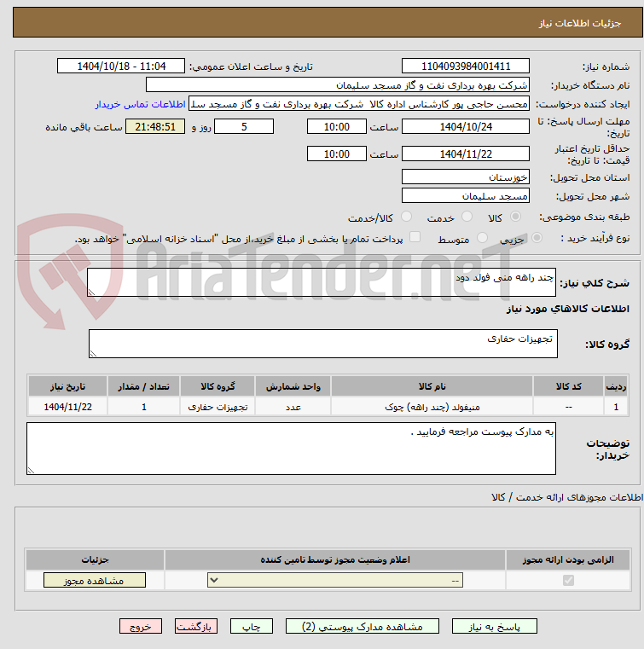644x649 pixels.
Task: Click the remaining days field showing 5
Action: [x=244, y=127]
